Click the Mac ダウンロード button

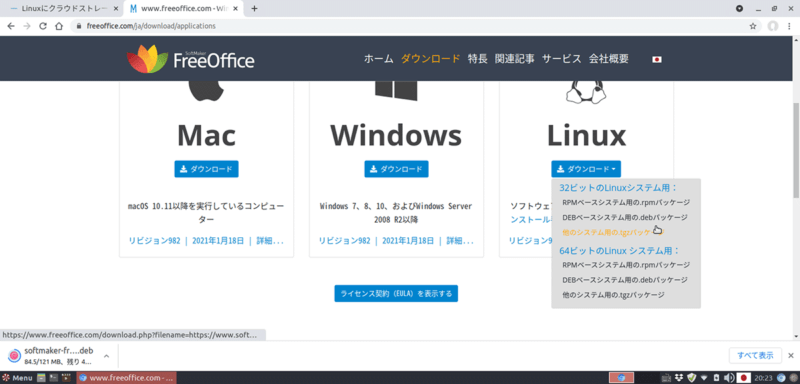click(x=206, y=169)
